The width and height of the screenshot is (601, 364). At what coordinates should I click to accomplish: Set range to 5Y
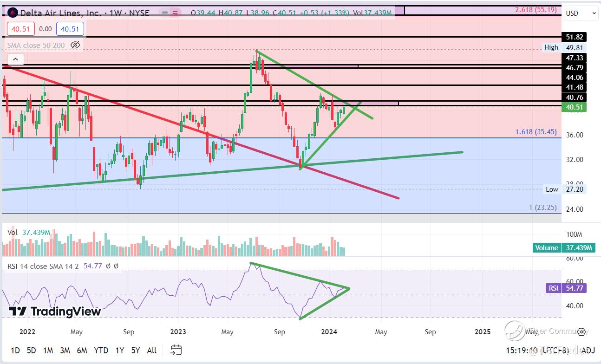135,350
